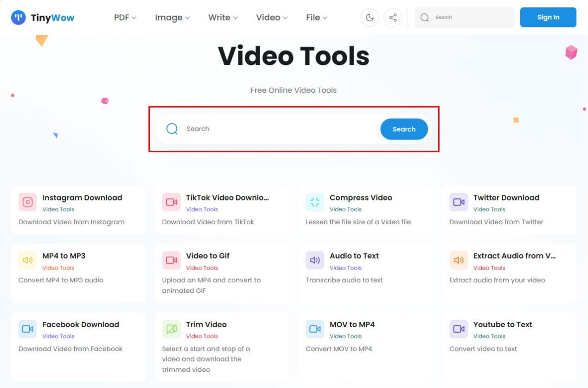This screenshot has width=588, height=388.
Task: Click 'Convert video to text' description
Action: click(483, 349)
